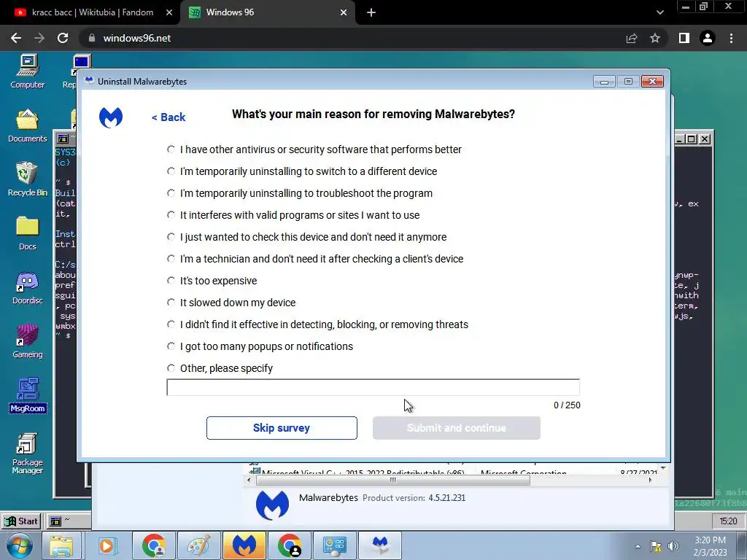Toggle the browser side panel icon
The image size is (747, 560).
coord(684,38)
